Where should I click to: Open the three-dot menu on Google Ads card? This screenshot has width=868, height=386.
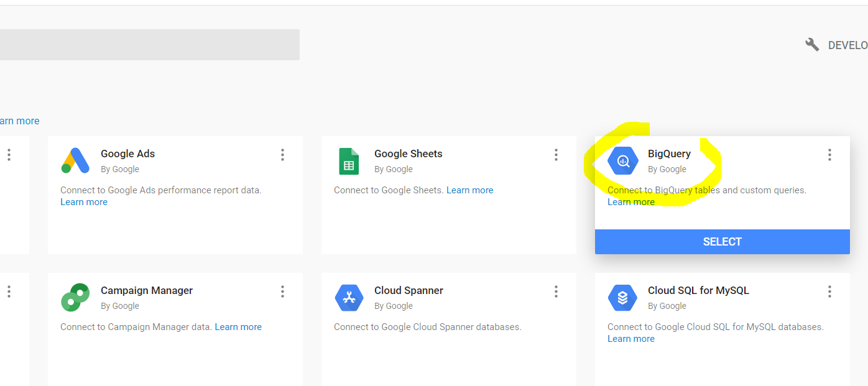coord(282,154)
